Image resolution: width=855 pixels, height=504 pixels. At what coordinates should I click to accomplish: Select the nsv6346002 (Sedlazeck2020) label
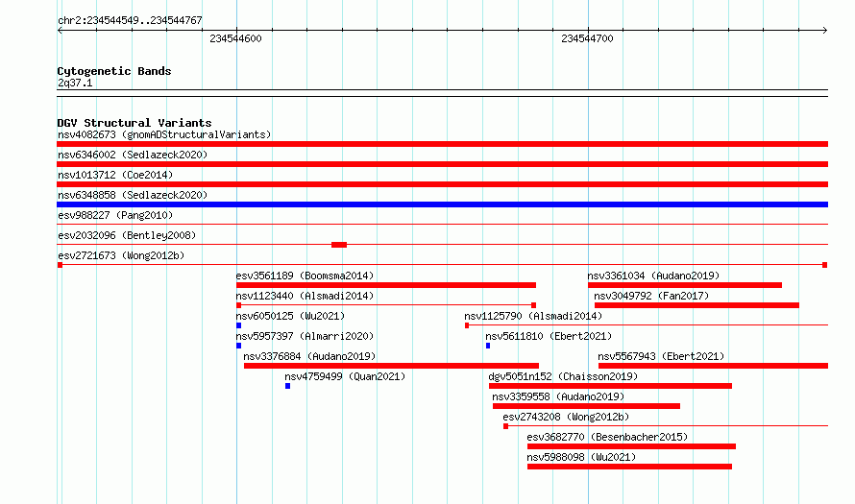(x=133, y=155)
